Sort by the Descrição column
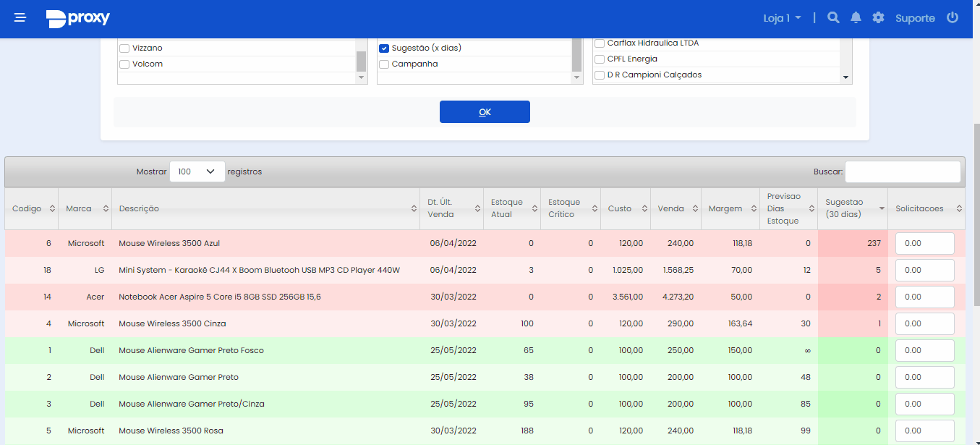The height and width of the screenshot is (445, 980). point(265,208)
